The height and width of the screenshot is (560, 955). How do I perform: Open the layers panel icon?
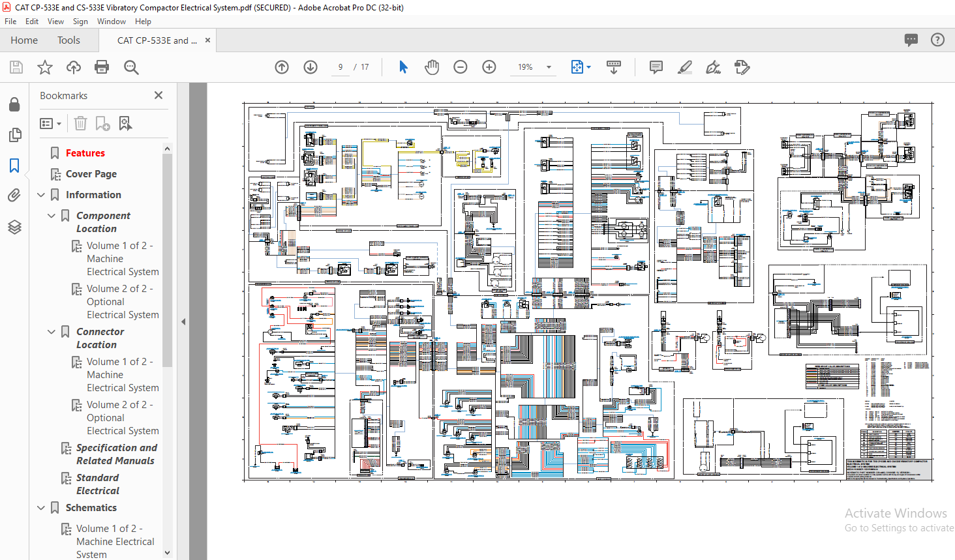(x=14, y=227)
